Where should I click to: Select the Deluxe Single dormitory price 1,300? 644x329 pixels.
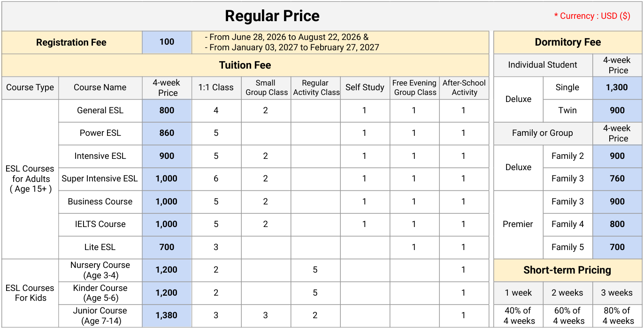(617, 87)
